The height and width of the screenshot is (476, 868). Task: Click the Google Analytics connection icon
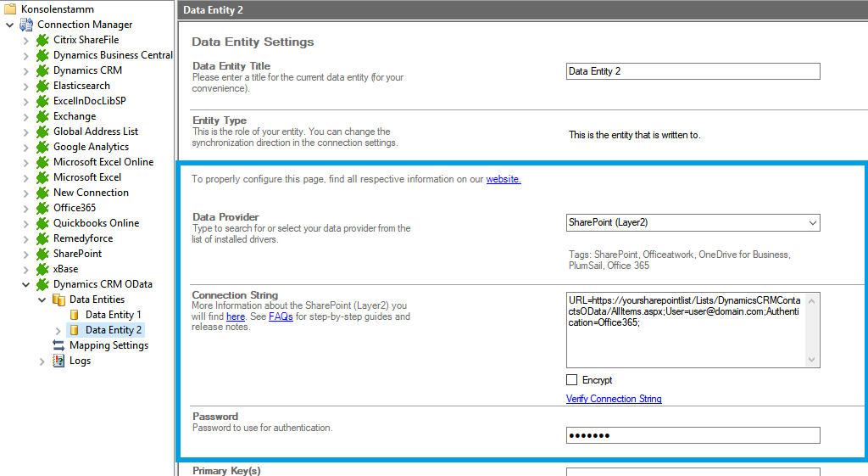click(x=42, y=147)
